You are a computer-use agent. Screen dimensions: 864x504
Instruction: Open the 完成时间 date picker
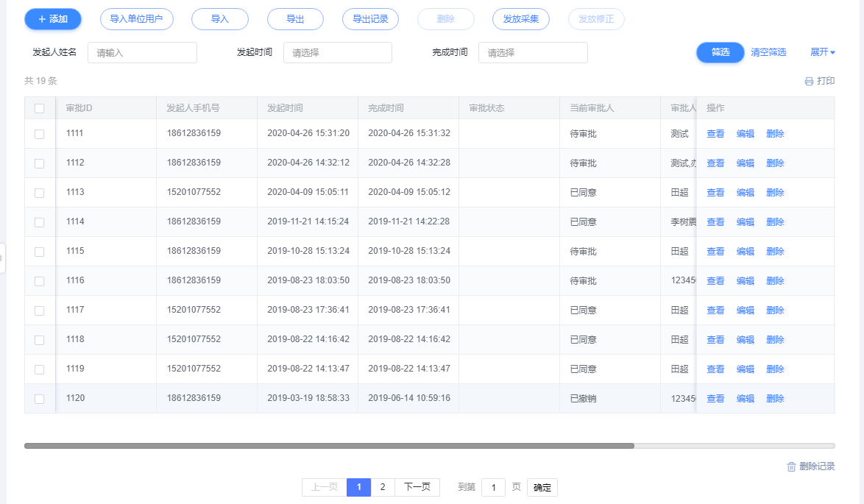click(x=532, y=53)
